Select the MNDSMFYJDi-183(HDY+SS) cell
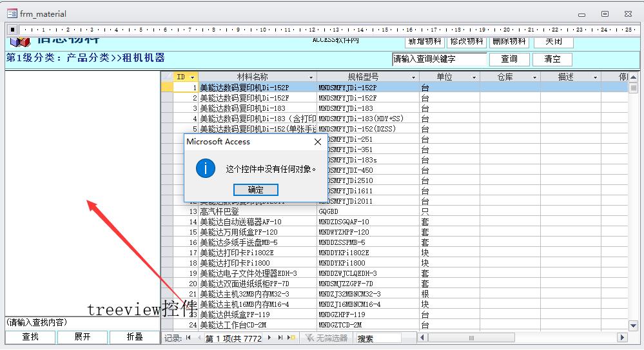The image size is (644, 350). pos(368,119)
